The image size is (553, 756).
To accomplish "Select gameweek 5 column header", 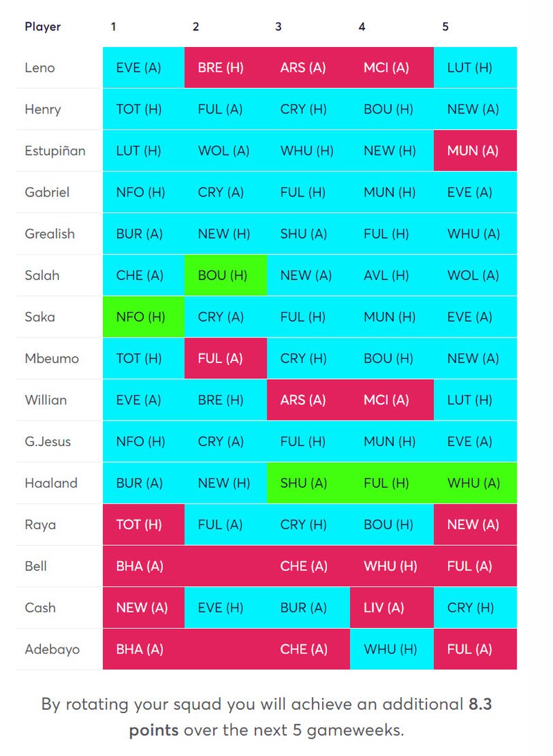I will coord(445,26).
